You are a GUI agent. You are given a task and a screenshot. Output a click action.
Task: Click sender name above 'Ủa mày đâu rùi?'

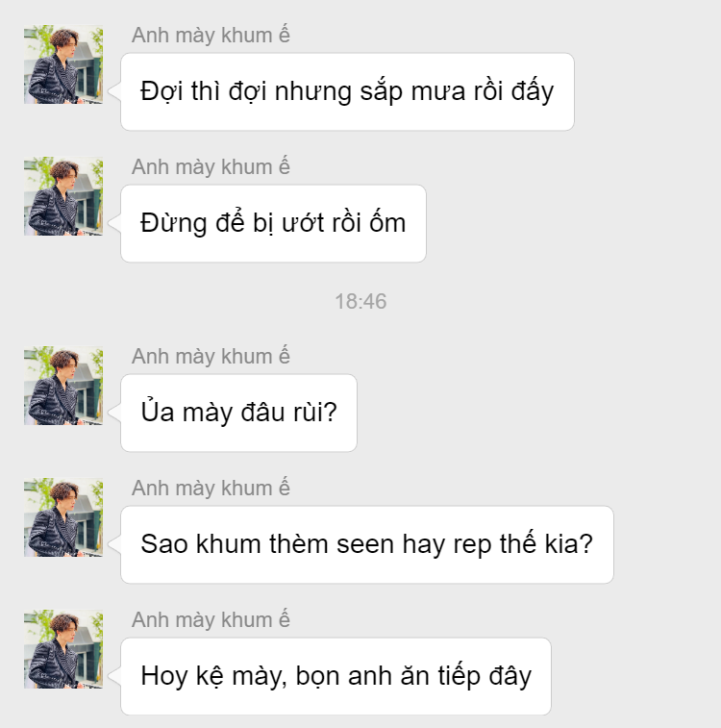(x=211, y=357)
